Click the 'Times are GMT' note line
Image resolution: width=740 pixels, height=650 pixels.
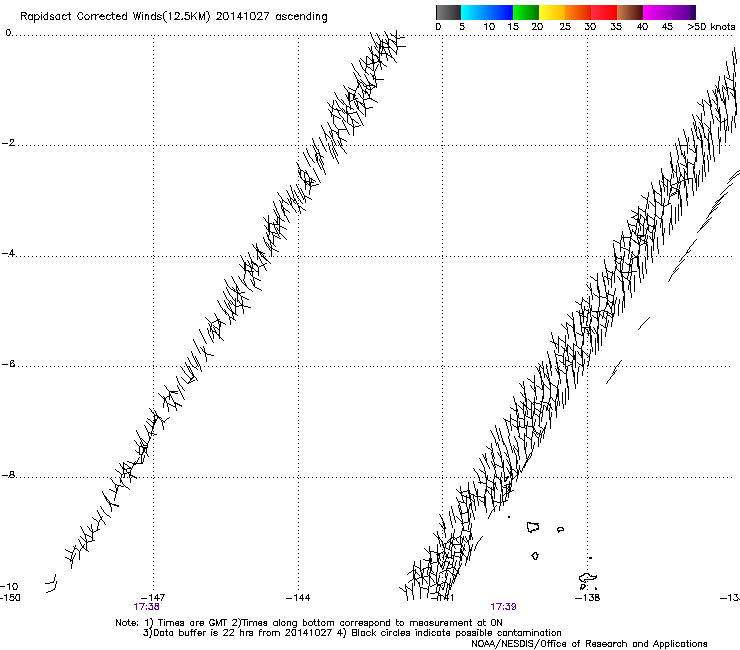click(309, 623)
